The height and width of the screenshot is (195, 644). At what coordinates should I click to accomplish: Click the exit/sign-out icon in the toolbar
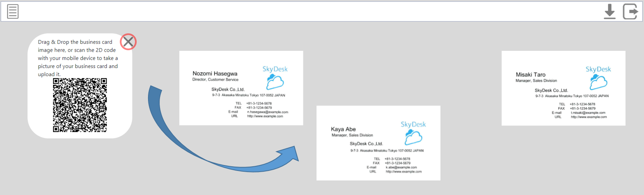(630, 11)
